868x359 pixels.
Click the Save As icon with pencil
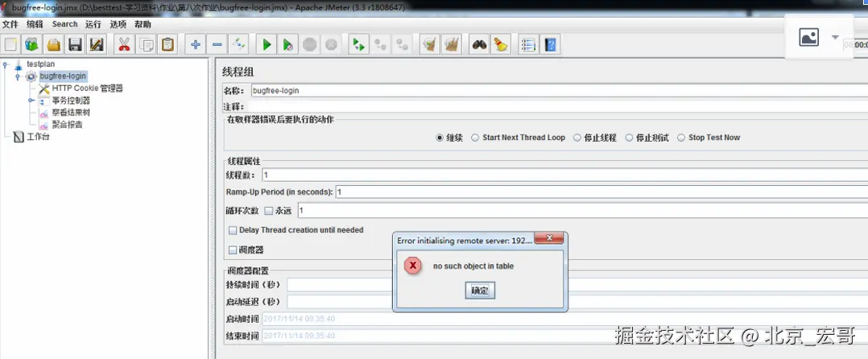[x=97, y=45]
